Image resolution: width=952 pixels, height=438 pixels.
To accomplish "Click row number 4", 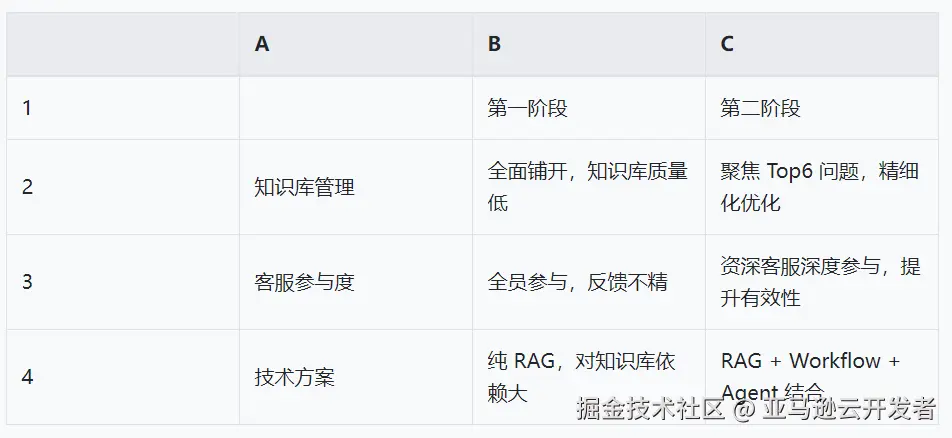I will tap(123, 377).
